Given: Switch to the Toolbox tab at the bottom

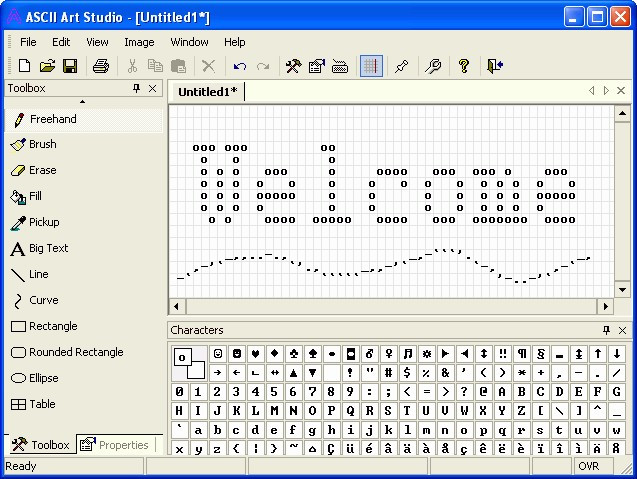Looking at the screenshot, I should click(41, 445).
